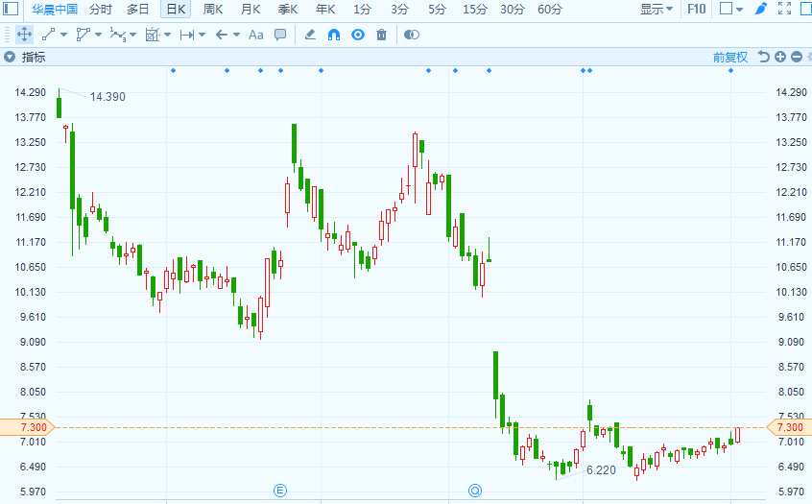Select the Aa text annotation tool

(256, 35)
